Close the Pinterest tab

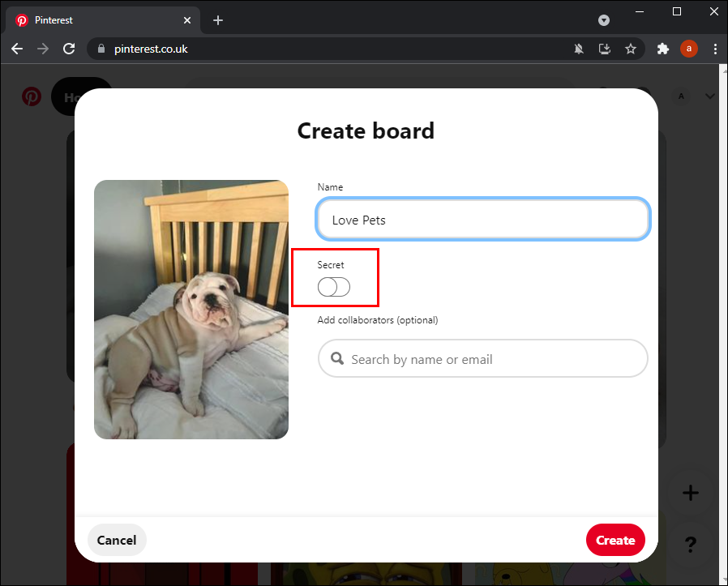tap(187, 20)
